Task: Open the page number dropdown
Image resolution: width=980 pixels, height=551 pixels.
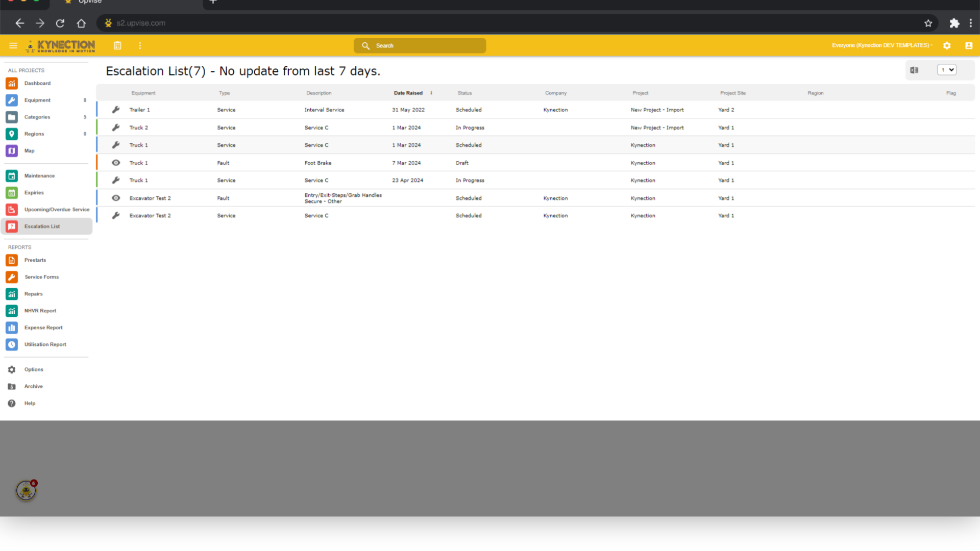Action: tap(946, 70)
